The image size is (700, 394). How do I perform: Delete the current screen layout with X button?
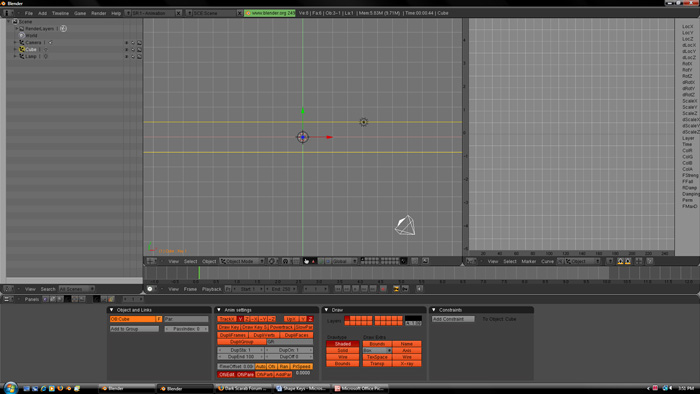click(179, 13)
